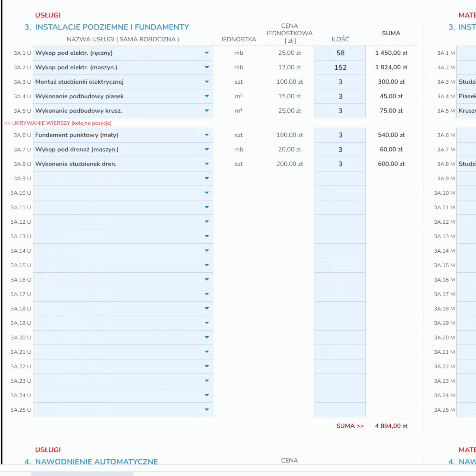Click empty quantity cell in row 3A.12

340,222
